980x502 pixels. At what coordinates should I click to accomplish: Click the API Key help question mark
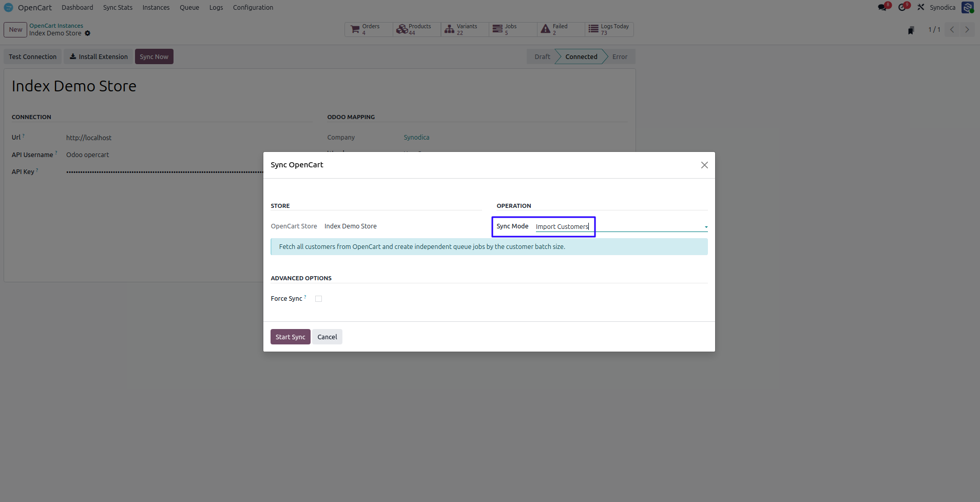[x=37, y=170]
